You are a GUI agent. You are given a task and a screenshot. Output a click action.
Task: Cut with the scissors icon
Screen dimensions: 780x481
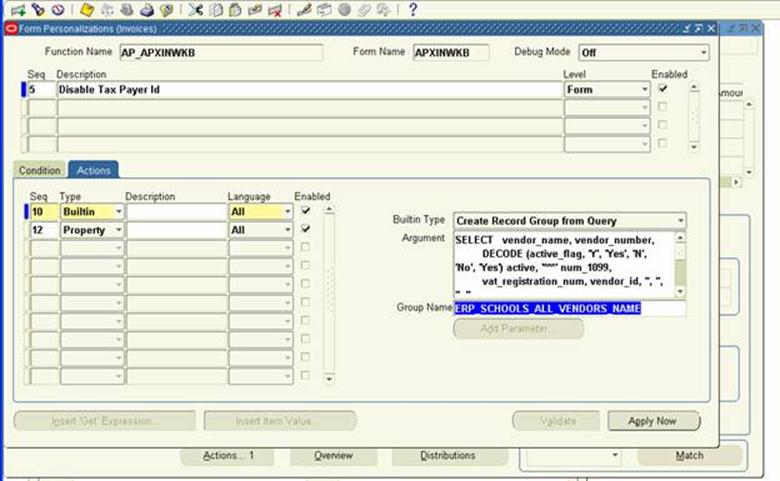195,9
